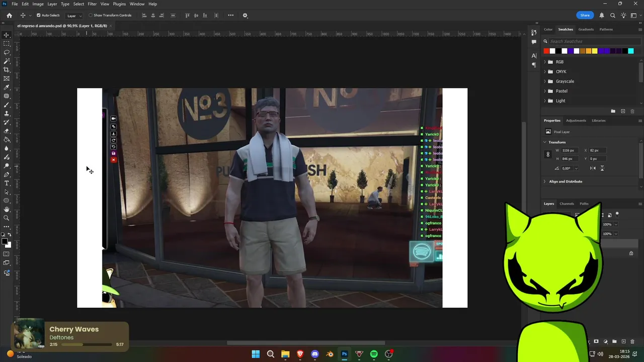644x362 pixels.
Task: Click the align top edges icon
Action: [x=187, y=15]
